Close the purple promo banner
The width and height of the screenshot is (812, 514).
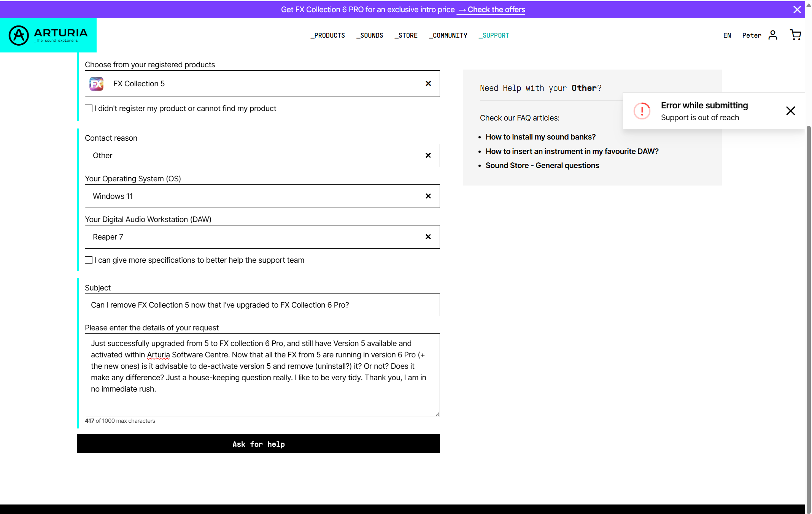pos(797,10)
